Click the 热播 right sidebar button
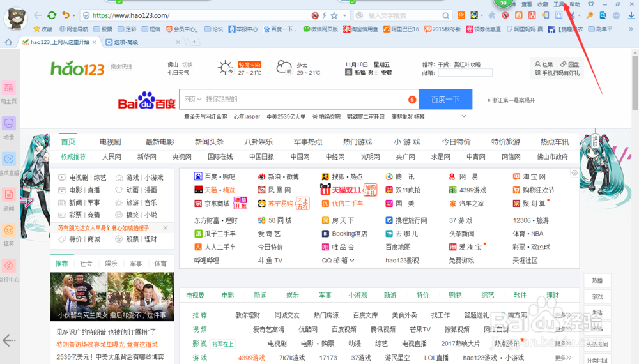This screenshot has width=639, height=364. click(x=597, y=280)
